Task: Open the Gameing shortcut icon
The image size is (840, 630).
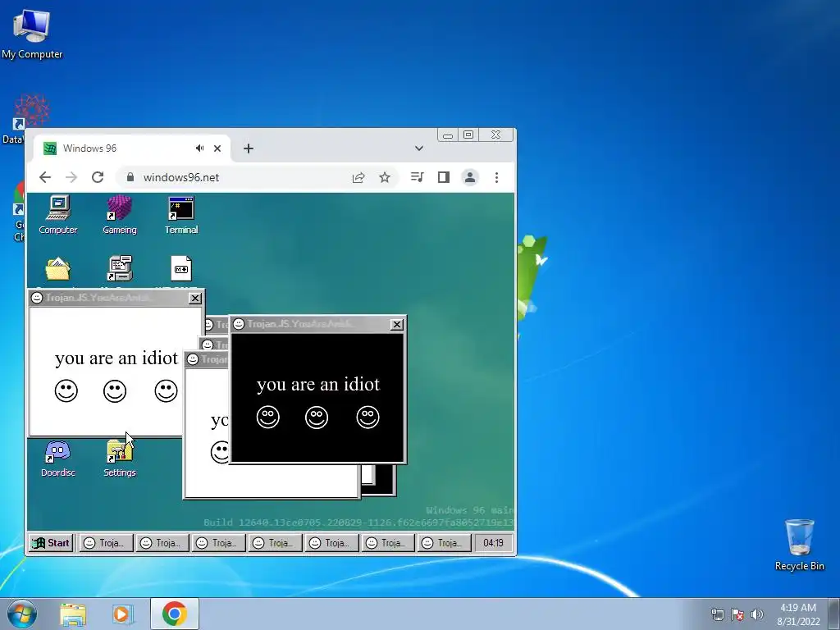Action: tap(120, 215)
